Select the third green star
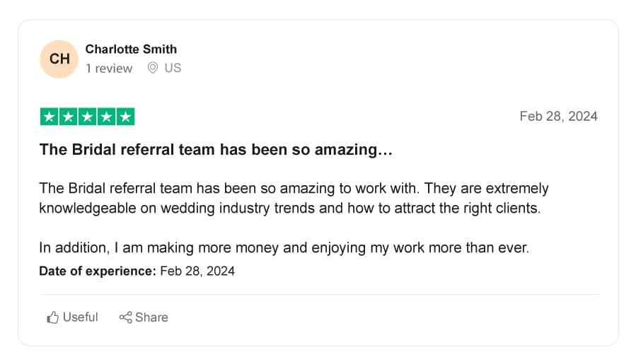This screenshot has height=364, width=636. point(87,117)
